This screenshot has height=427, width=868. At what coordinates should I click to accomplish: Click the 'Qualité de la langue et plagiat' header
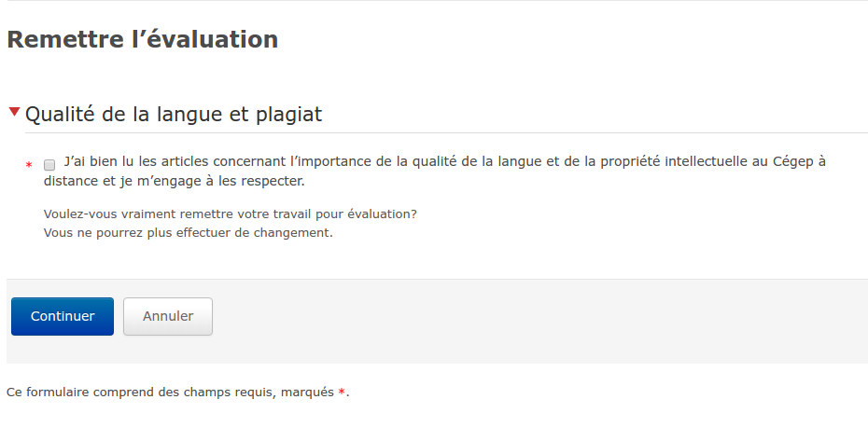click(173, 115)
